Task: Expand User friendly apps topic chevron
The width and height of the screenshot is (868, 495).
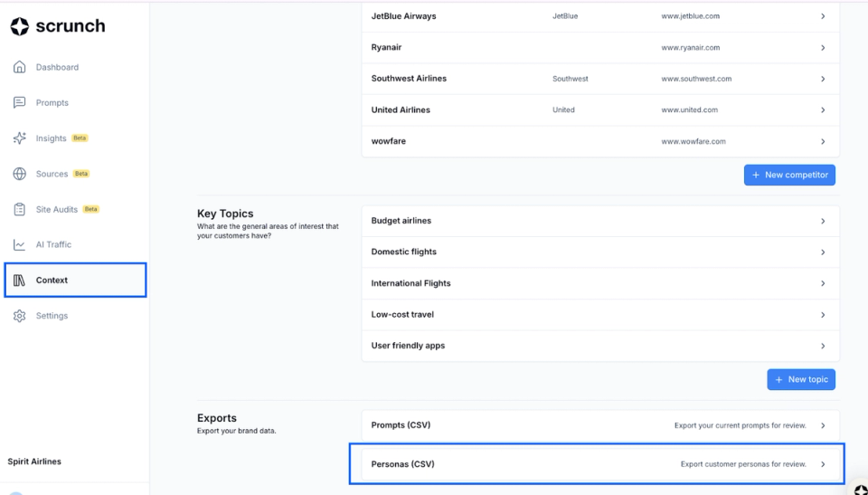Action: pyautogui.click(x=823, y=346)
